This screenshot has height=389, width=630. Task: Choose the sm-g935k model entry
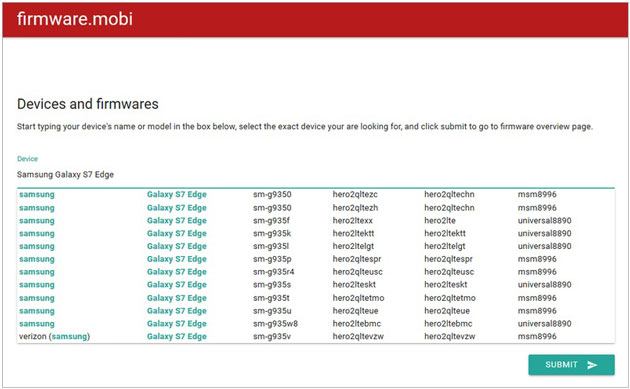click(272, 233)
